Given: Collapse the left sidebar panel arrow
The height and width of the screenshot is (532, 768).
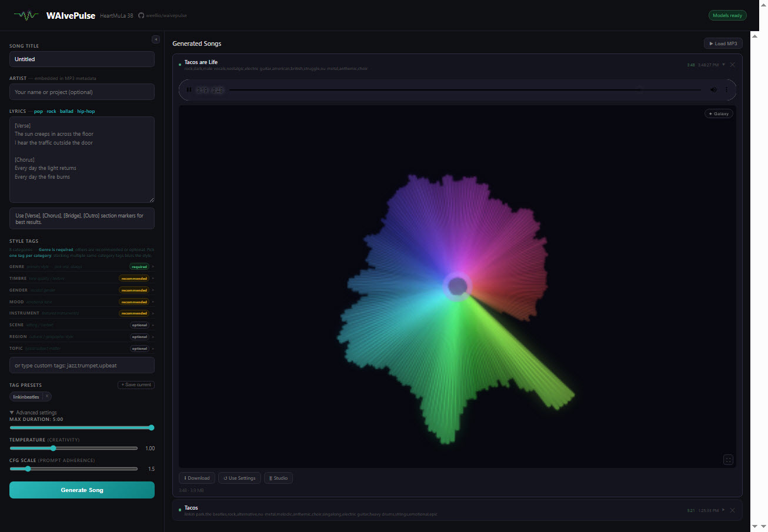Looking at the screenshot, I should pyautogui.click(x=156, y=39).
